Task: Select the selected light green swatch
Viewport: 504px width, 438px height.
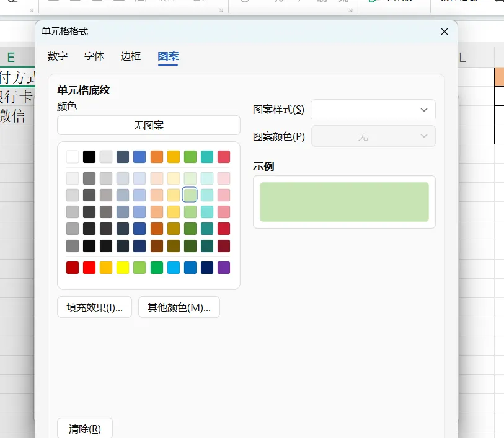Action: [x=190, y=195]
